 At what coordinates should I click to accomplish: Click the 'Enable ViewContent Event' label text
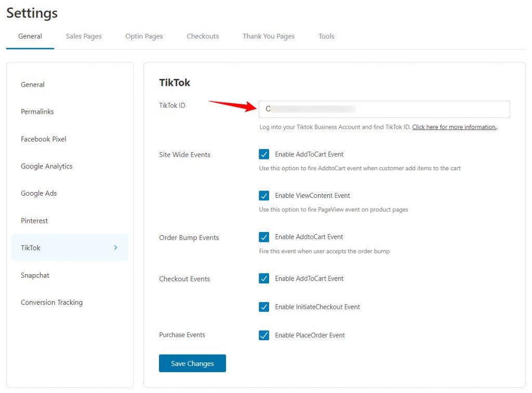point(312,196)
